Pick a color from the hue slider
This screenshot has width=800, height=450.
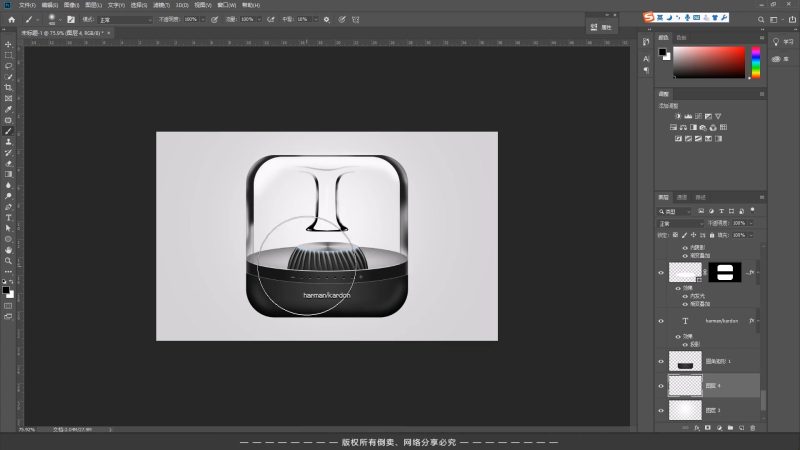(x=756, y=62)
